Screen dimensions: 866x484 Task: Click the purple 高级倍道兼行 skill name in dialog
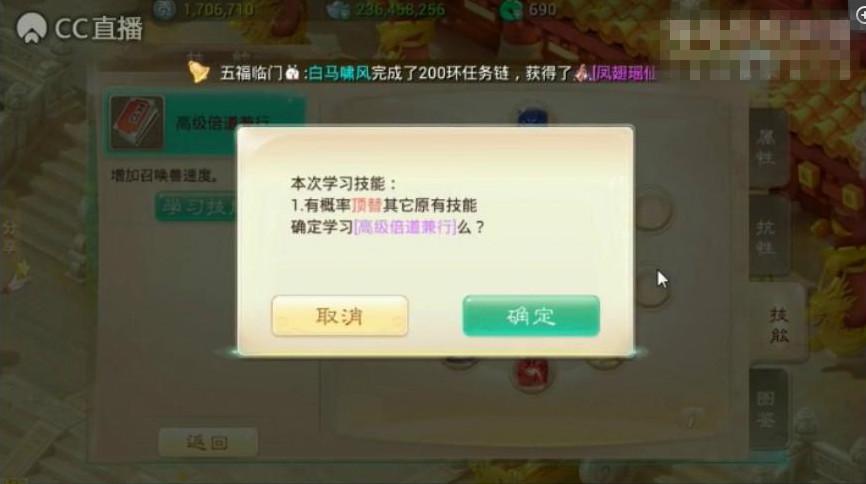click(405, 227)
